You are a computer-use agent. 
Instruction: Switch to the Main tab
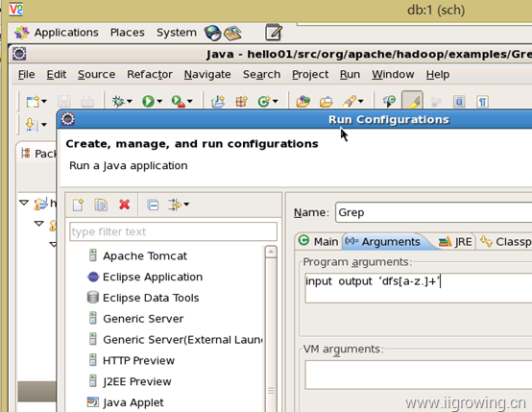pos(318,241)
